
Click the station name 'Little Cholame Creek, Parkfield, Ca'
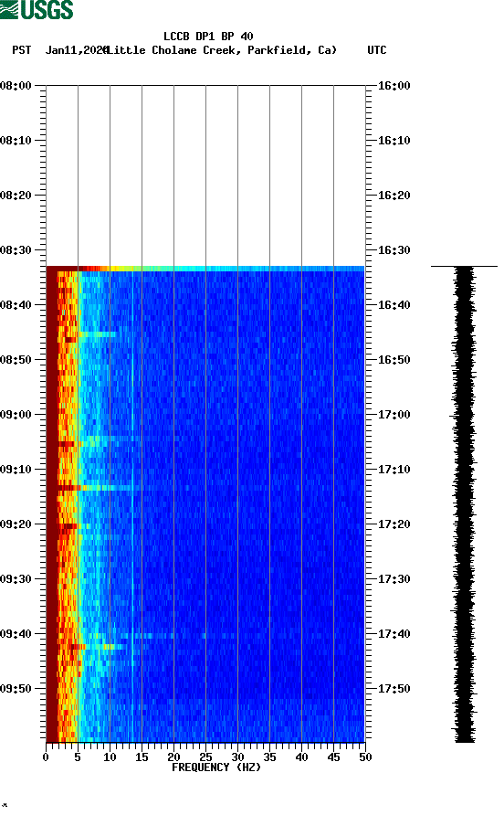221,50
